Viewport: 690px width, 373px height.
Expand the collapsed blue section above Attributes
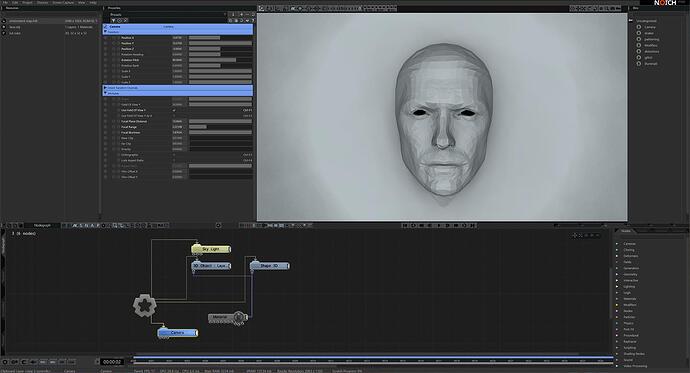pyautogui.click(x=105, y=88)
